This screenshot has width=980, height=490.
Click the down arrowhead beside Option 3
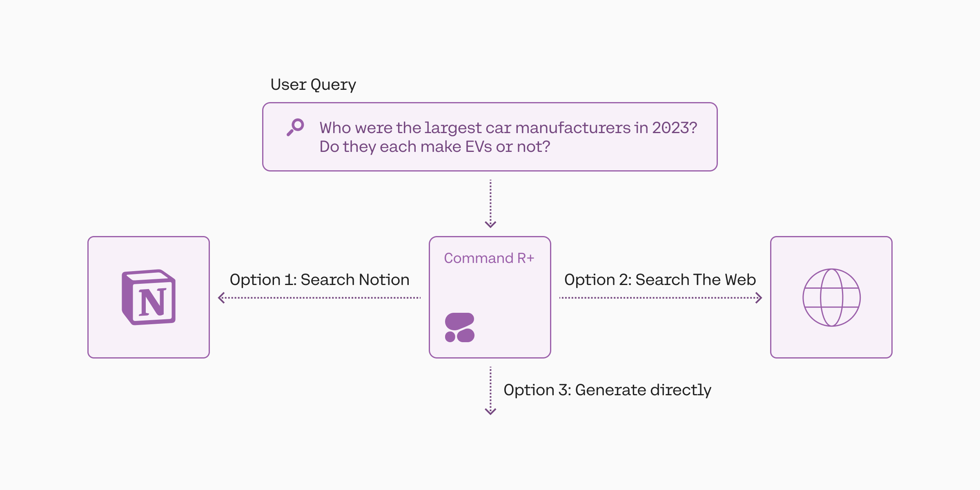pyautogui.click(x=490, y=411)
